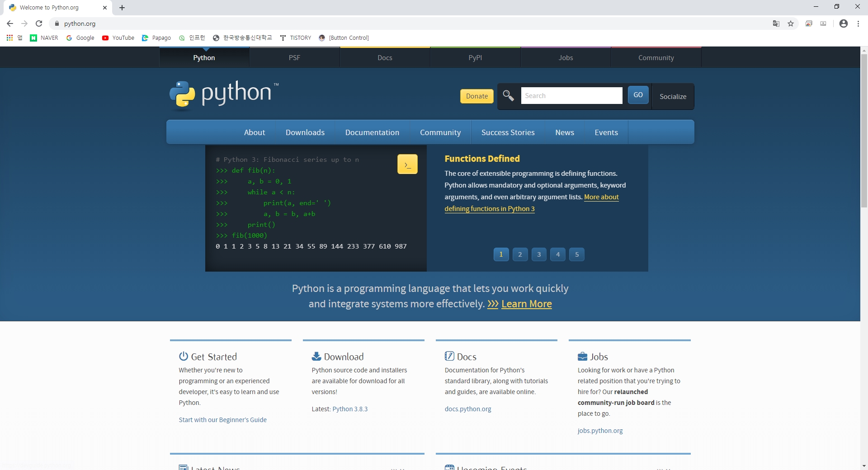Click the GO search button
868x470 pixels.
tap(638, 95)
